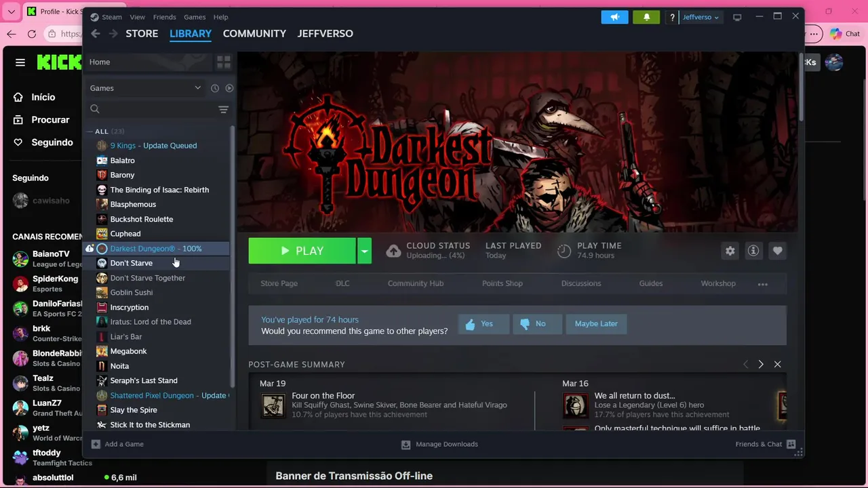Dismiss the post-game summary section
The image size is (868, 488).
point(777,365)
